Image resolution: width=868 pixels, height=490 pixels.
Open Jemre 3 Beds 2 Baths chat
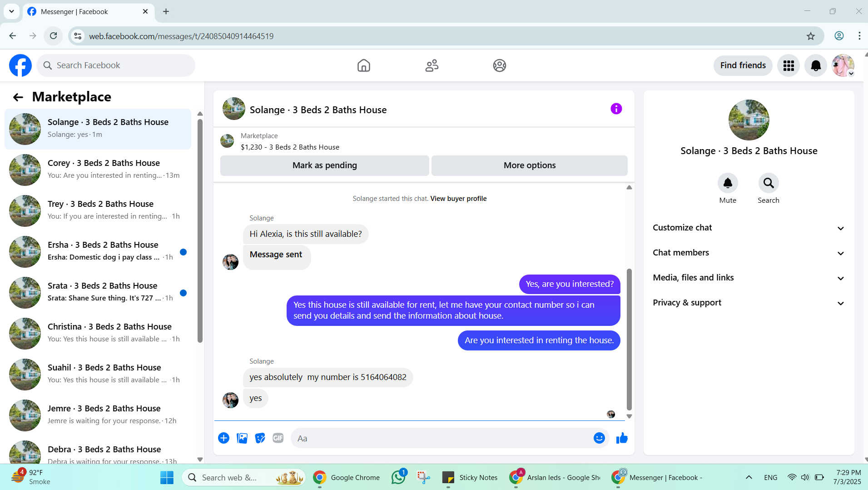coord(98,415)
